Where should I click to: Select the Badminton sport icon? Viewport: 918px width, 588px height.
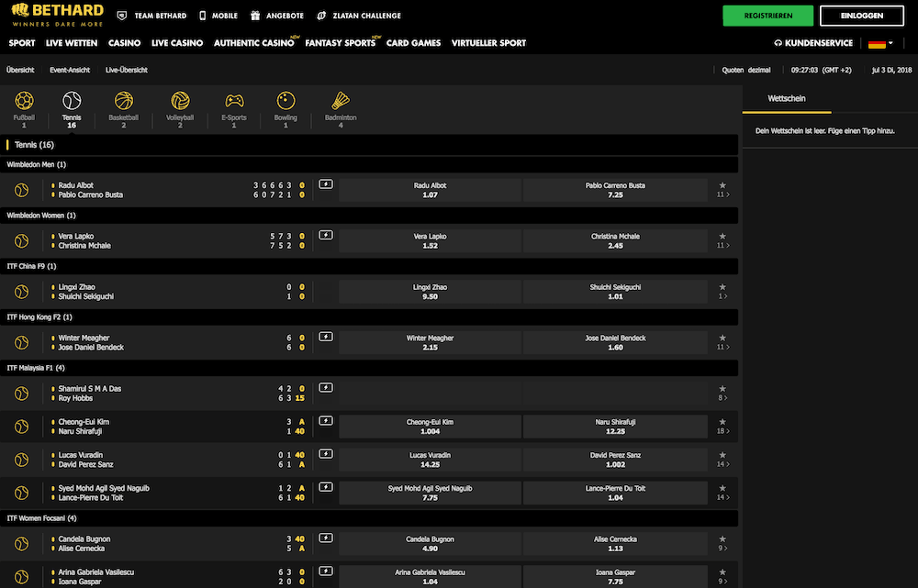[341, 101]
